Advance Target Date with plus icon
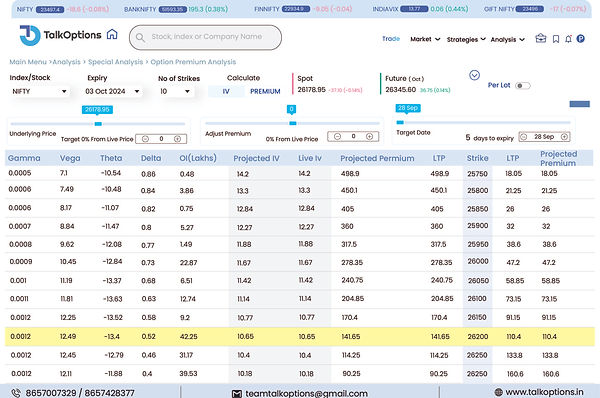This screenshot has height=398, width=600. 564,137
